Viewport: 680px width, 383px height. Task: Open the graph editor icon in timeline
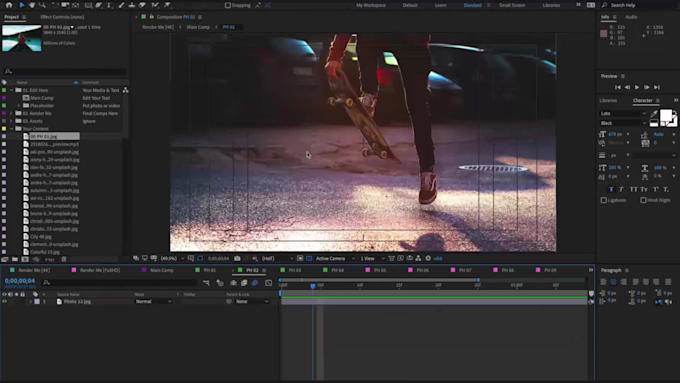(x=268, y=283)
